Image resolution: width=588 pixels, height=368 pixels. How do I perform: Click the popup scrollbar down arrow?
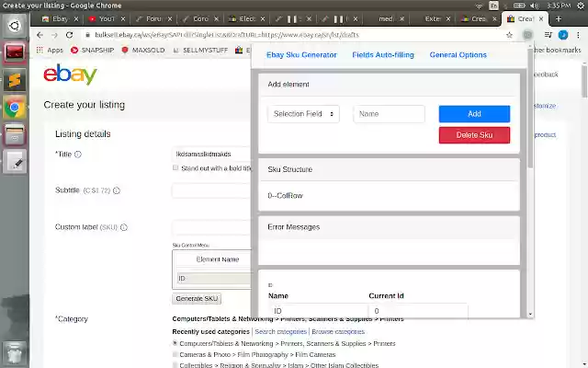pyautogui.click(x=530, y=315)
